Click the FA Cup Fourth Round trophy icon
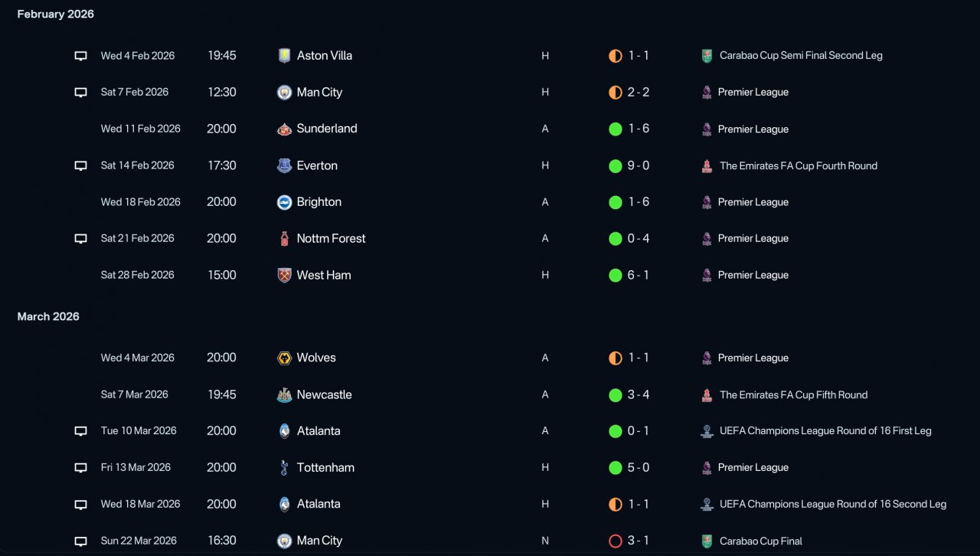This screenshot has height=556, width=980. click(x=707, y=165)
